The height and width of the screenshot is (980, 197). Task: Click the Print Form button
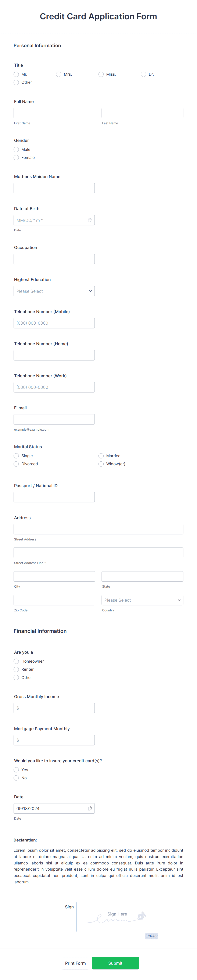click(76, 963)
